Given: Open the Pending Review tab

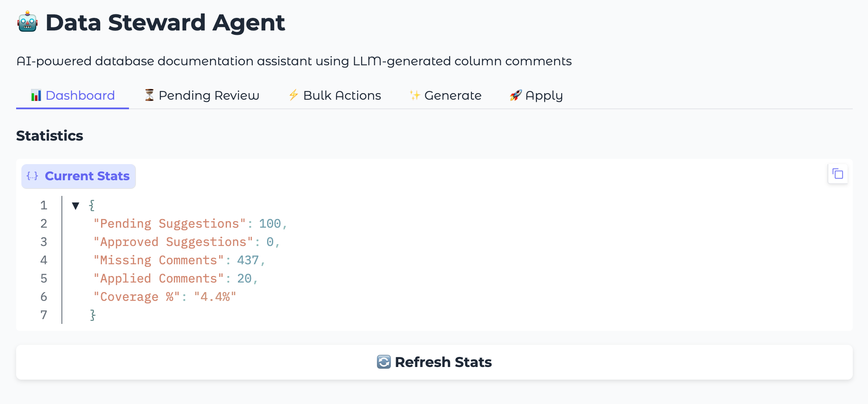Looking at the screenshot, I should tap(208, 95).
